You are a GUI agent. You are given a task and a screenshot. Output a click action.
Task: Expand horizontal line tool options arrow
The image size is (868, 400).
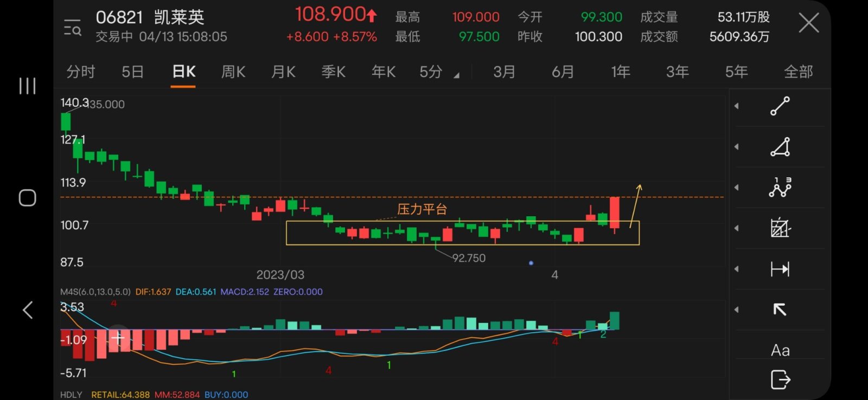pyautogui.click(x=737, y=269)
